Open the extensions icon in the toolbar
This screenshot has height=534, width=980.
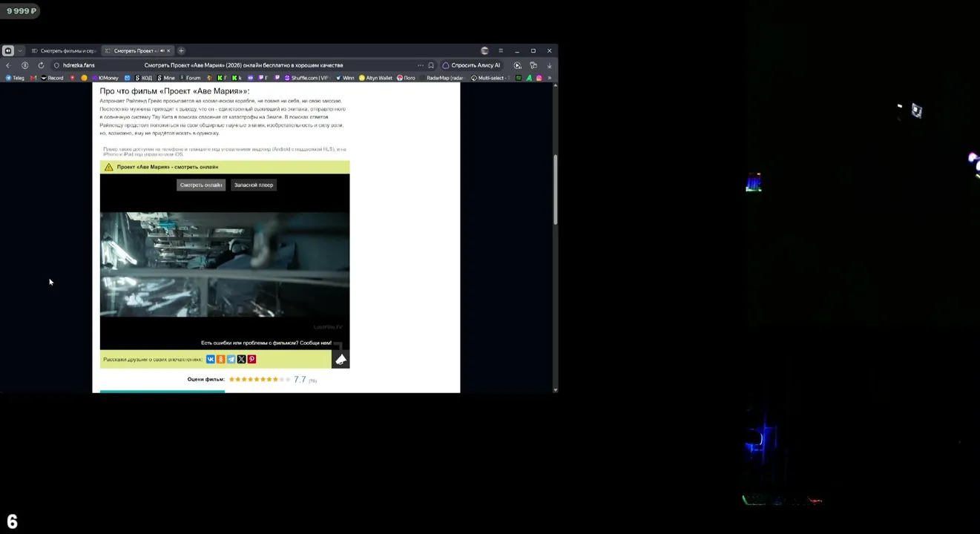point(533,65)
